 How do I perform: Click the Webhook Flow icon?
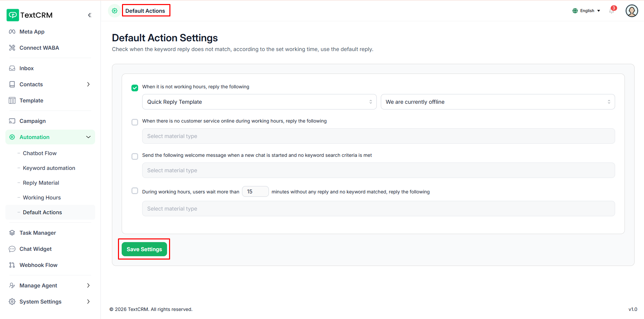(x=12, y=265)
